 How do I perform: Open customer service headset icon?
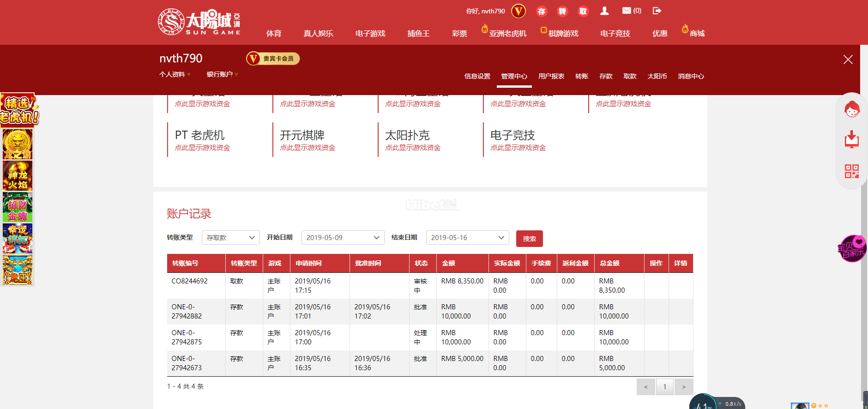point(852,110)
